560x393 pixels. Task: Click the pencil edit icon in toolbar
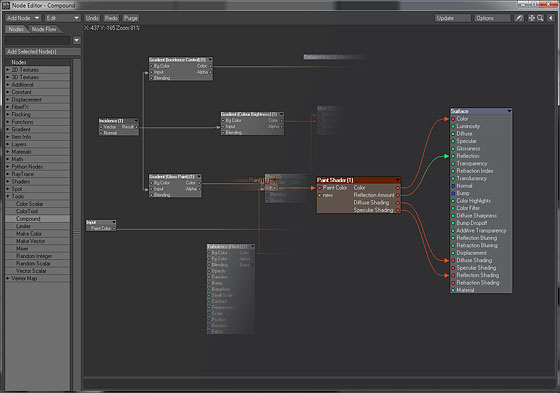[519, 18]
